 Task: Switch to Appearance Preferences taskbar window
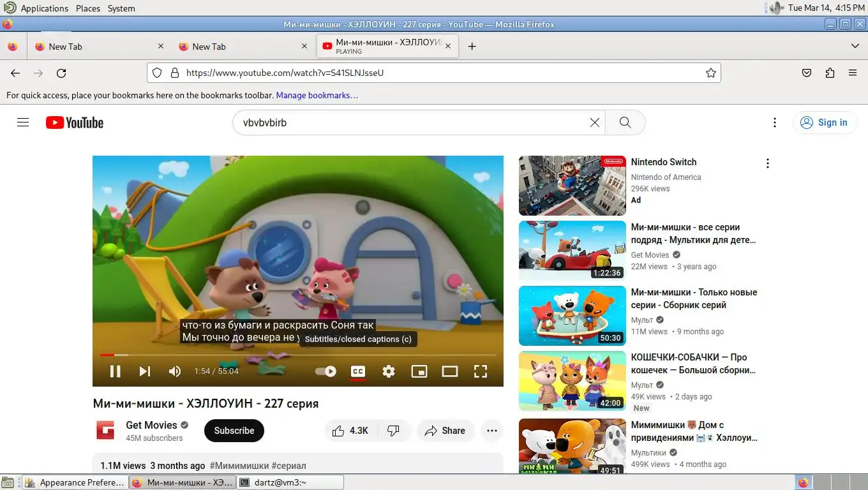[75, 482]
